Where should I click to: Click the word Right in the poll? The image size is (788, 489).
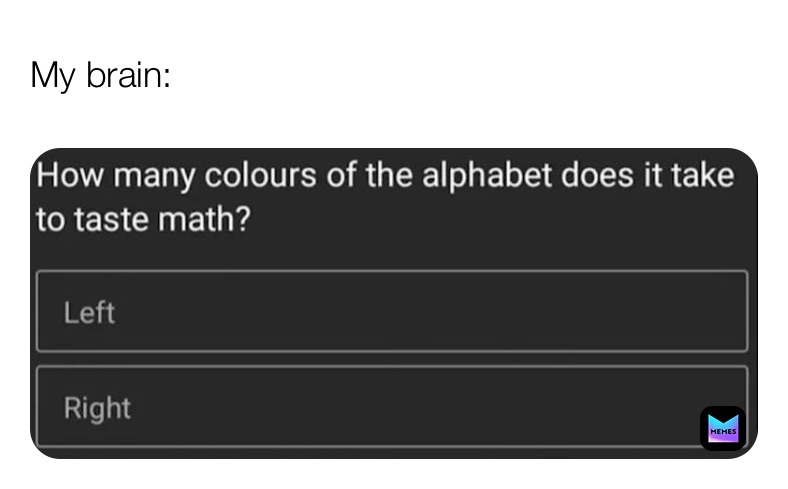97,408
